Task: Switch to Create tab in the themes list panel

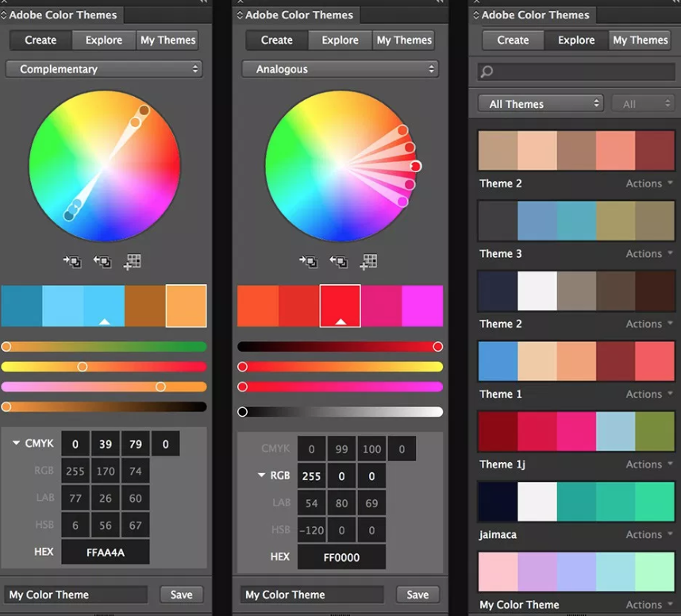Action: (x=514, y=40)
